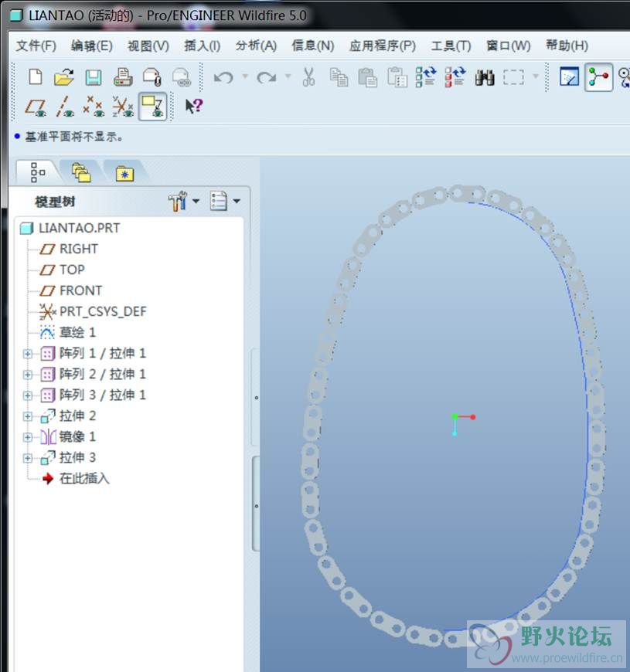
Task: Send model as mail attachment icon
Action: [152, 77]
